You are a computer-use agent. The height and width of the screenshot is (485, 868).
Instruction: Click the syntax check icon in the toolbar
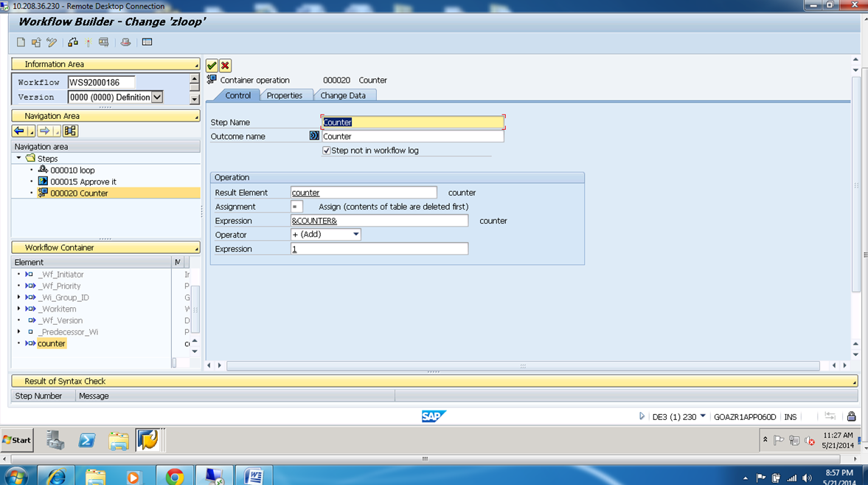pyautogui.click(x=72, y=42)
